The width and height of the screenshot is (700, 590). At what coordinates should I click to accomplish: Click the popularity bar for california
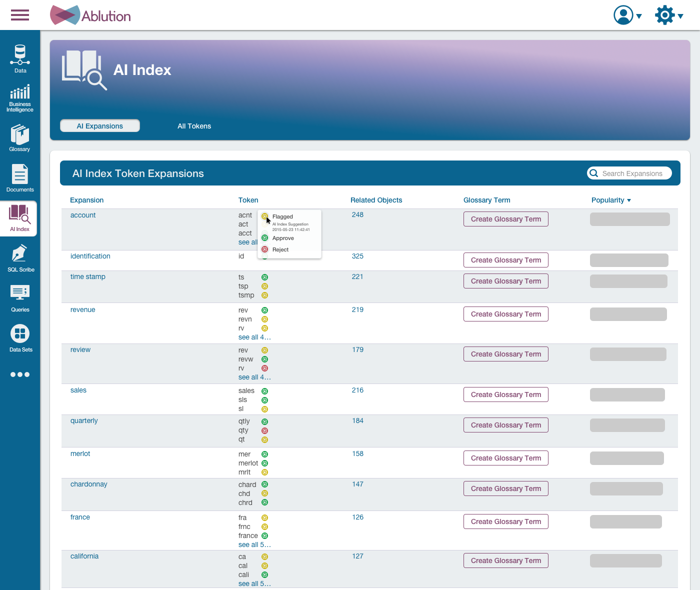626,560
